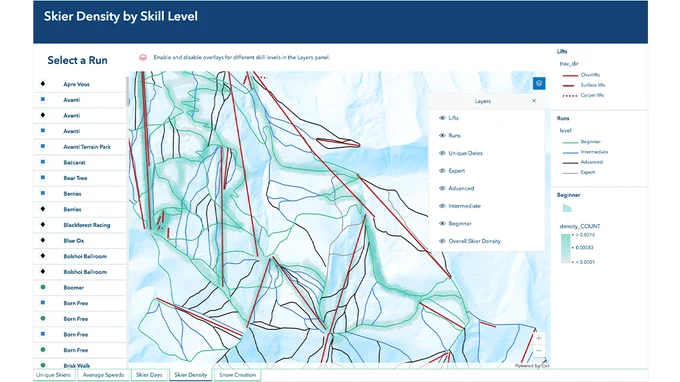Open the Snow Creation tab
The width and height of the screenshot is (680, 382).
(x=238, y=375)
